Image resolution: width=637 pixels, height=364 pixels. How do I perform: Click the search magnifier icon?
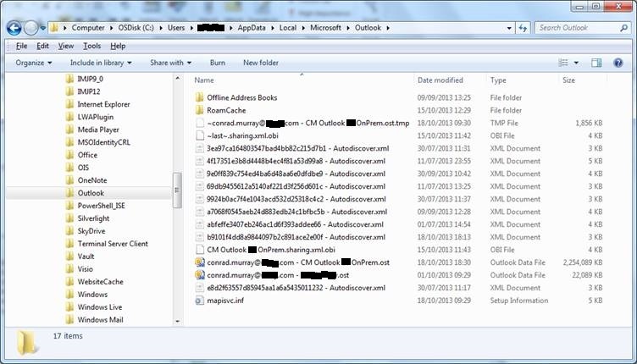pyautogui.click(x=623, y=28)
